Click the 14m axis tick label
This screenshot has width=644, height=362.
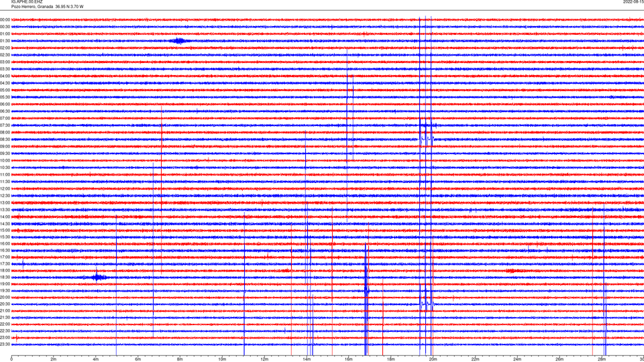(x=307, y=359)
